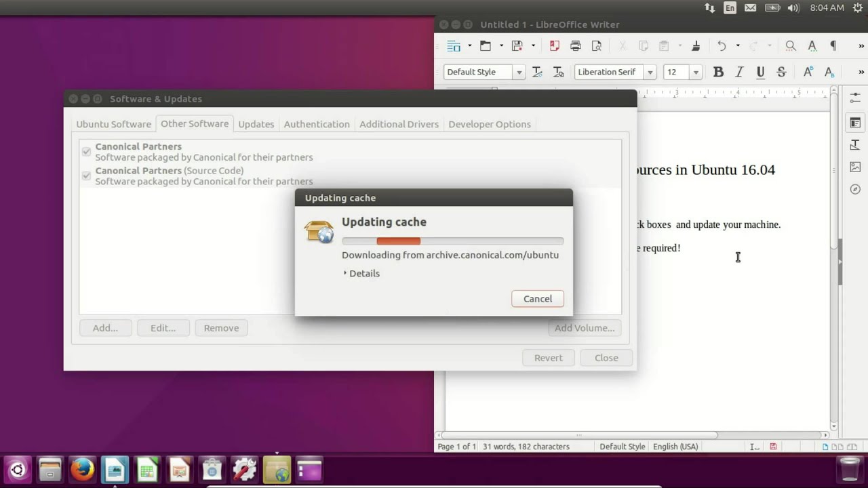Click the Edit... button in Software & Updates
868x488 pixels.
[x=163, y=328]
